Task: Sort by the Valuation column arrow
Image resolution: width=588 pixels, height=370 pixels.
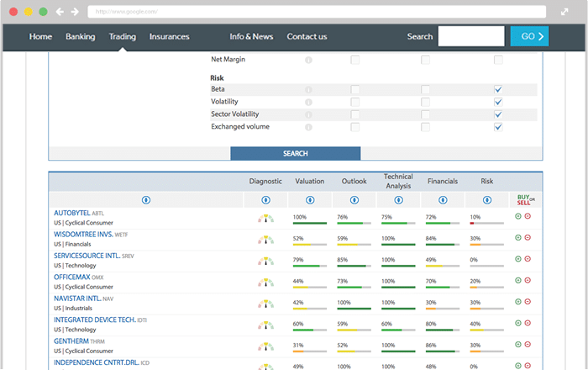Action: click(x=310, y=200)
